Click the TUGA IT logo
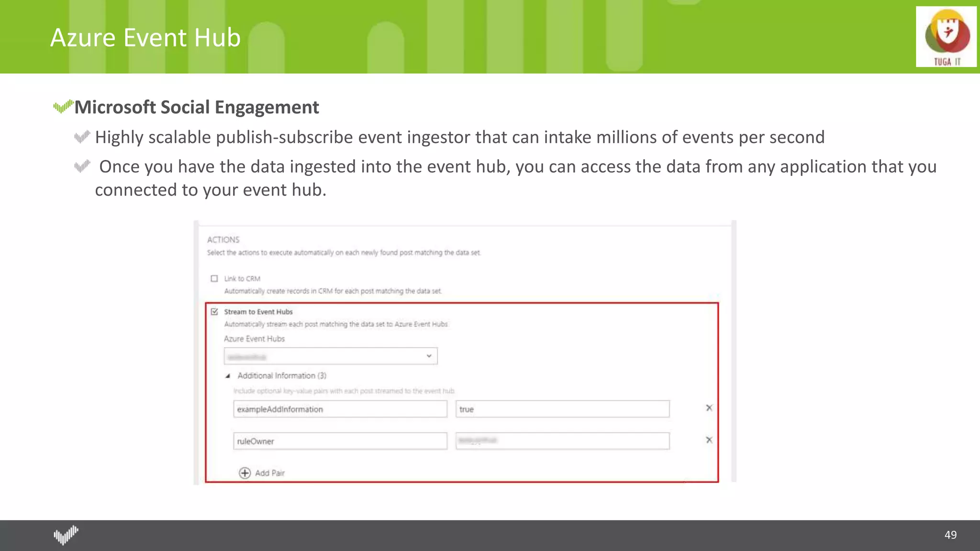This screenshot has height=551, width=980. (x=946, y=37)
